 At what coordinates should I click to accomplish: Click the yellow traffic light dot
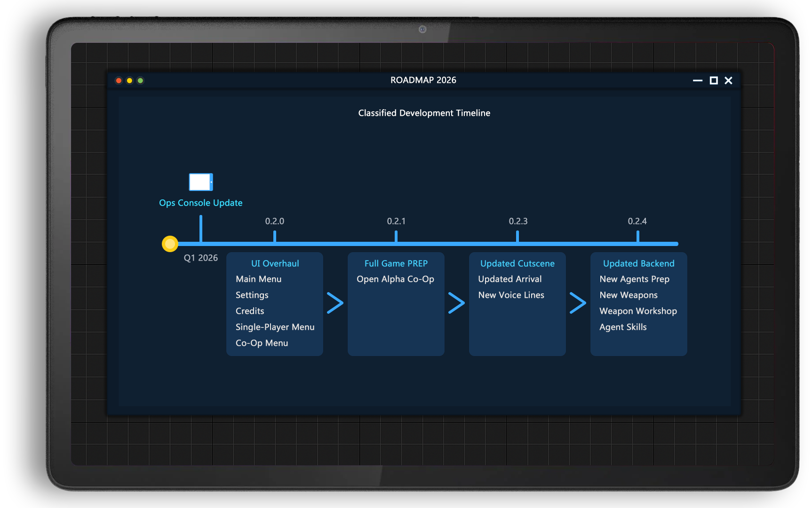click(129, 80)
